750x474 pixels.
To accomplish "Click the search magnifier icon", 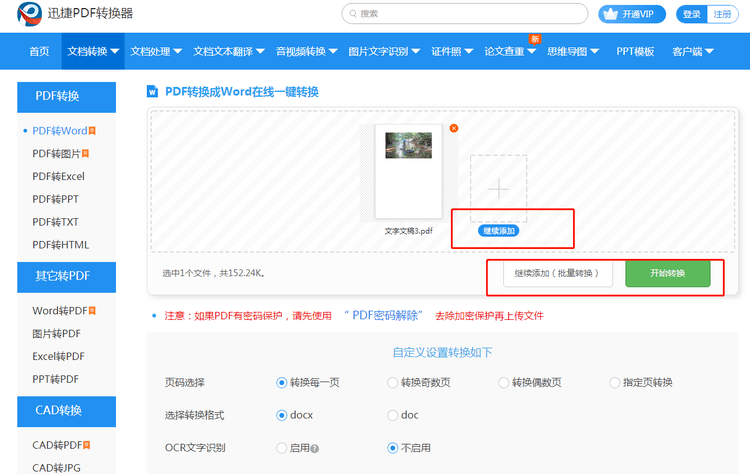I will pyautogui.click(x=353, y=14).
